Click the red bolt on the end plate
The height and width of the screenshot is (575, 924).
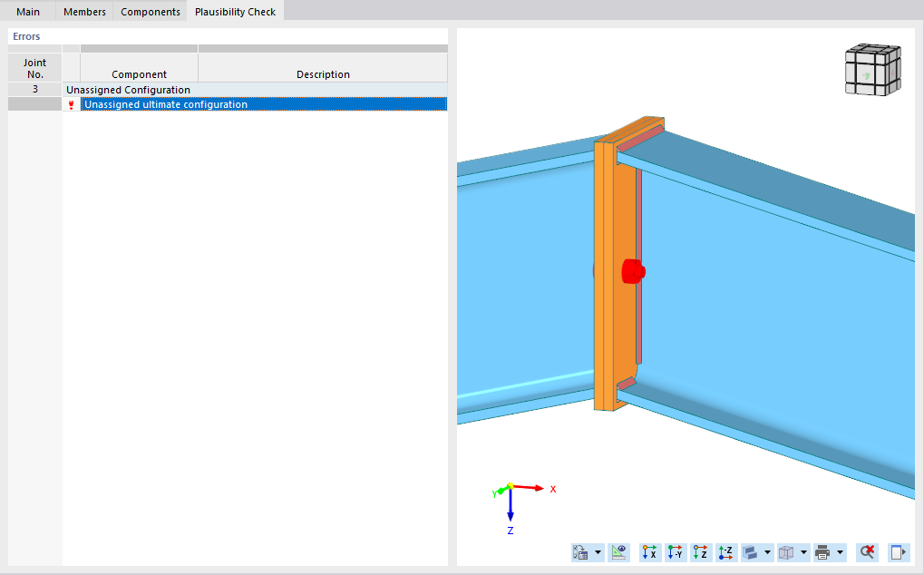[634, 271]
